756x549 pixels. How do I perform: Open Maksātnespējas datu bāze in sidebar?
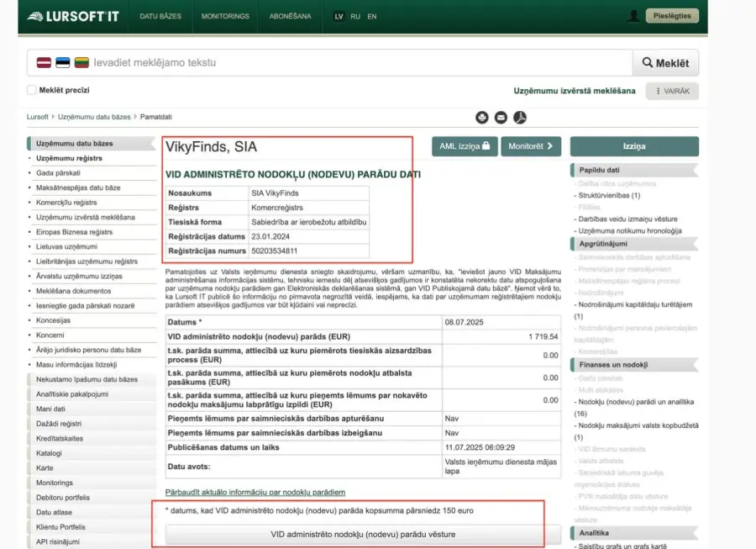(x=78, y=187)
